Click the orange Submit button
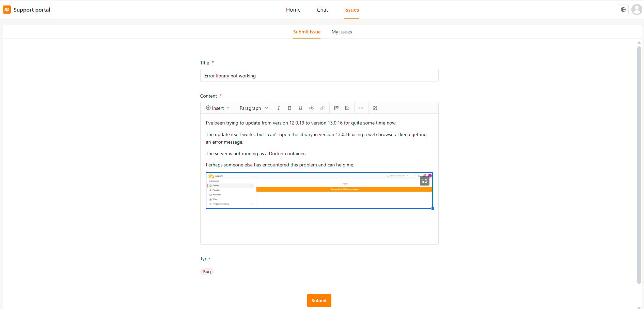 tap(319, 300)
